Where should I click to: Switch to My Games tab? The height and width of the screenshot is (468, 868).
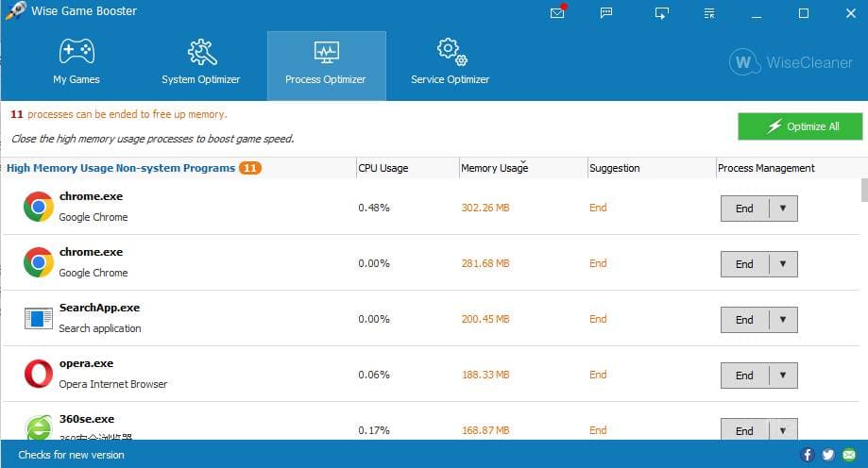tap(77, 64)
